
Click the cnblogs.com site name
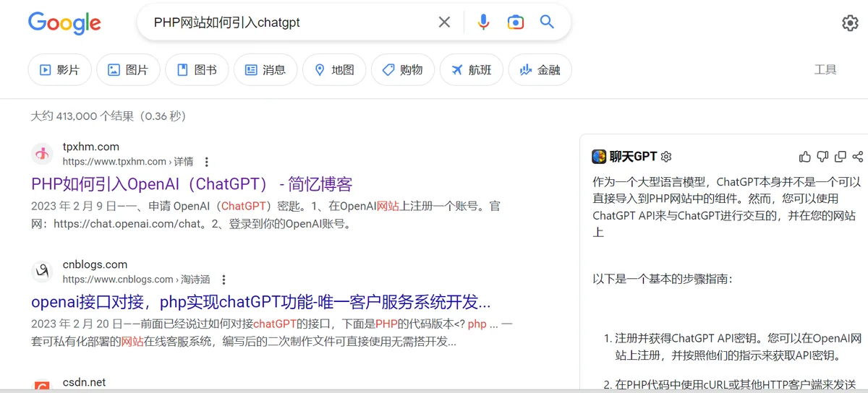[x=95, y=264]
